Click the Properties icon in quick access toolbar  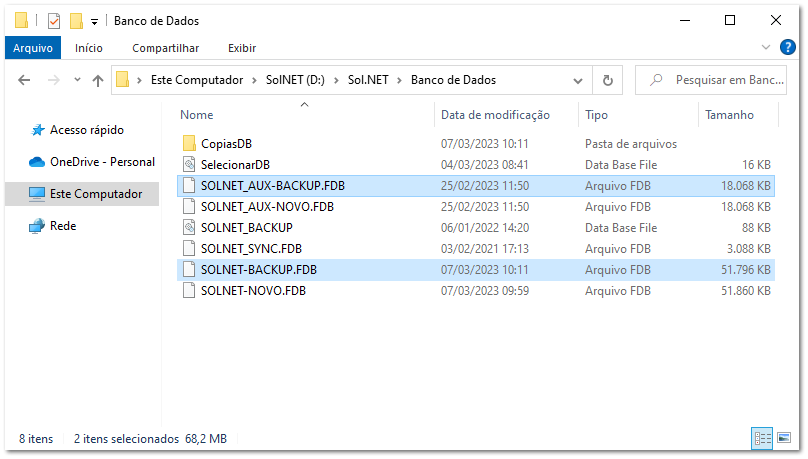tap(54, 21)
